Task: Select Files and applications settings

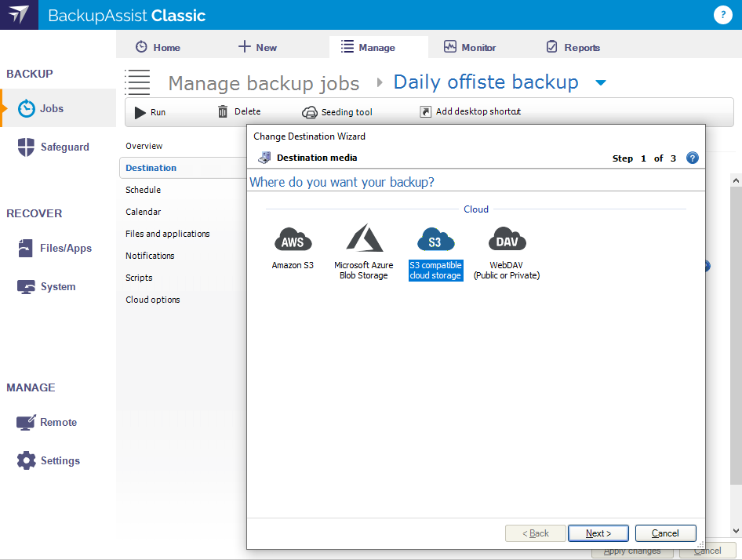Action: (168, 234)
